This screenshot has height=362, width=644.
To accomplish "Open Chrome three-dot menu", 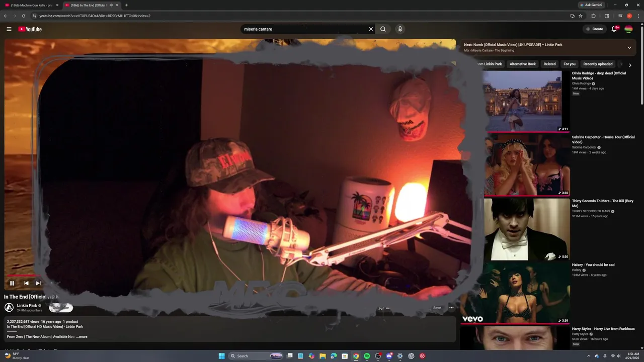I will pyautogui.click(x=638, y=16).
